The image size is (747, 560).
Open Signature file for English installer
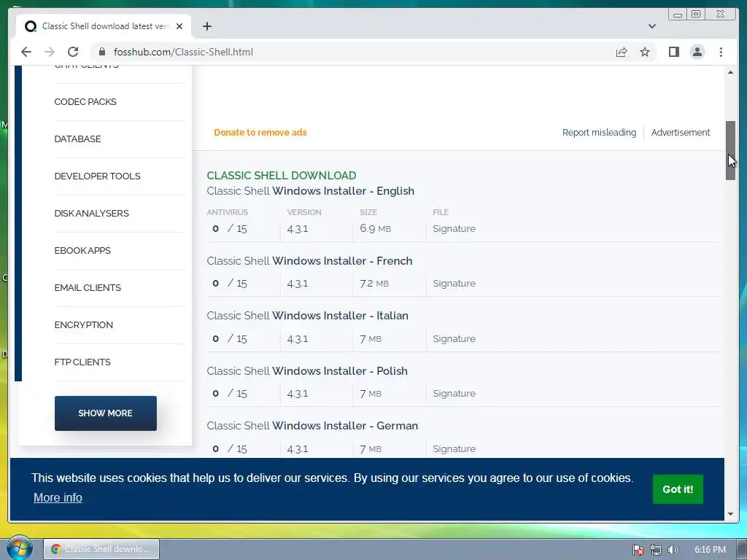pos(454,228)
